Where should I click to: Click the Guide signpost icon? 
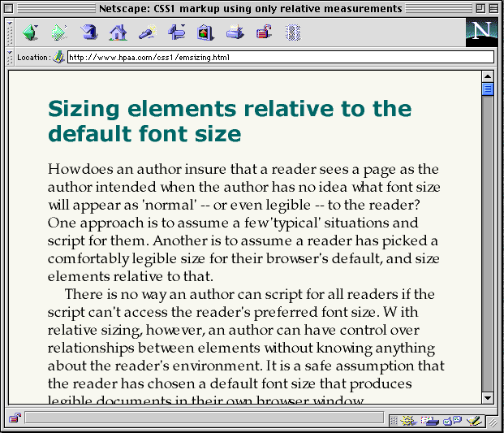[x=176, y=33]
